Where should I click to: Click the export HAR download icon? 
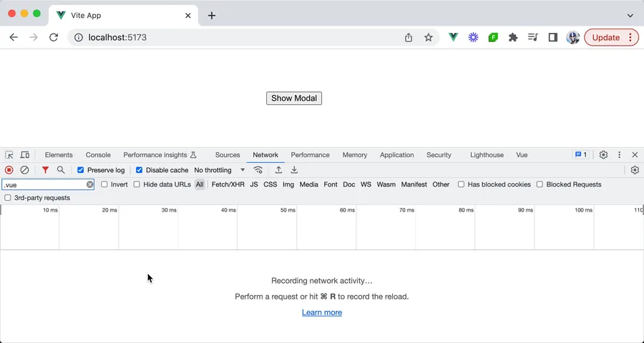pos(294,170)
